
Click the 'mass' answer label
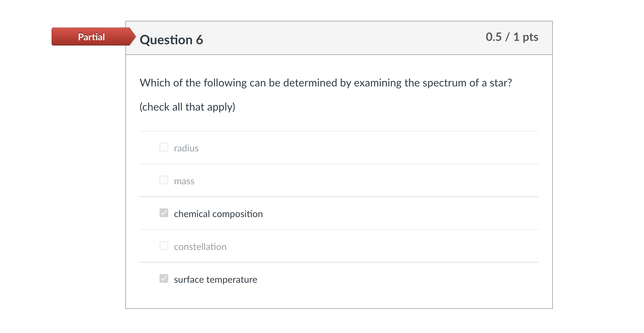tap(184, 181)
